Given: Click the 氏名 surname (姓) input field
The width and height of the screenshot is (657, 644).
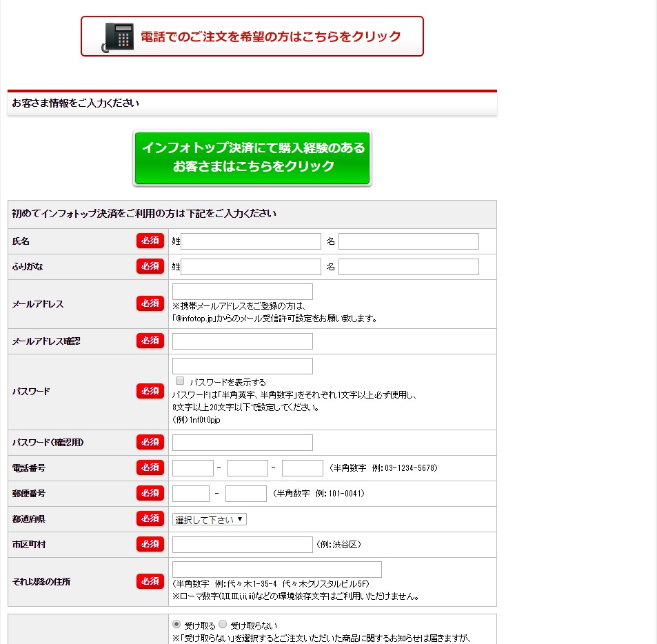Looking at the screenshot, I should point(250,241).
